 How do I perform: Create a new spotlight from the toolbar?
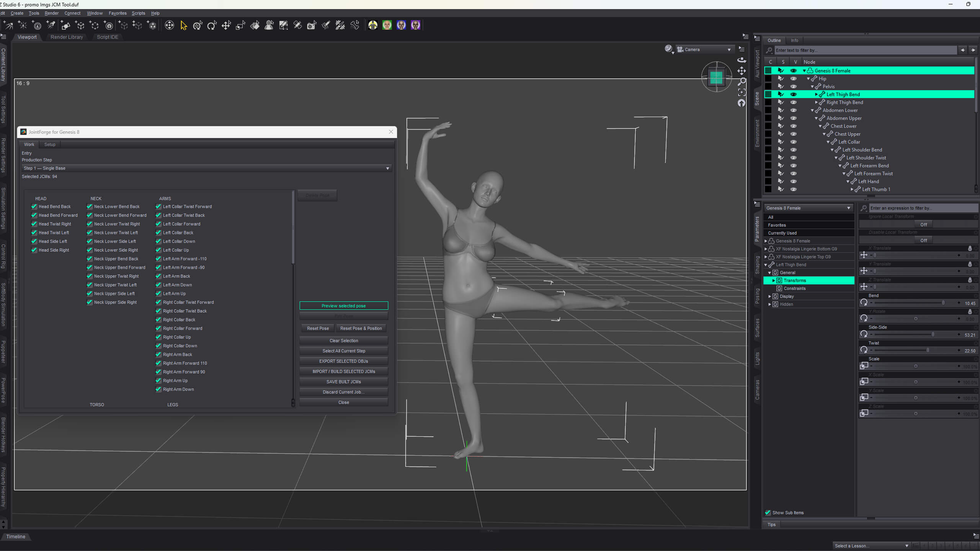pyautogui.click(x=51, y=25)
